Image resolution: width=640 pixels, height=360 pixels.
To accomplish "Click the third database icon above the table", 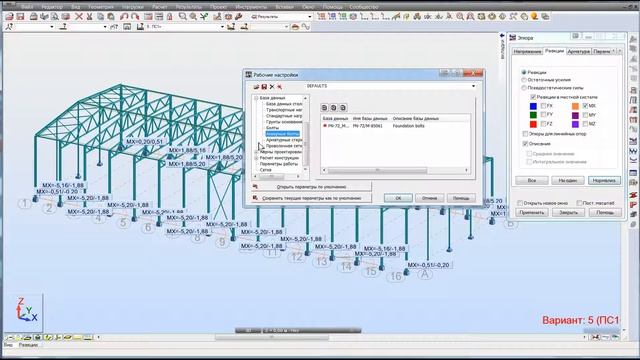I will [343, 107].
